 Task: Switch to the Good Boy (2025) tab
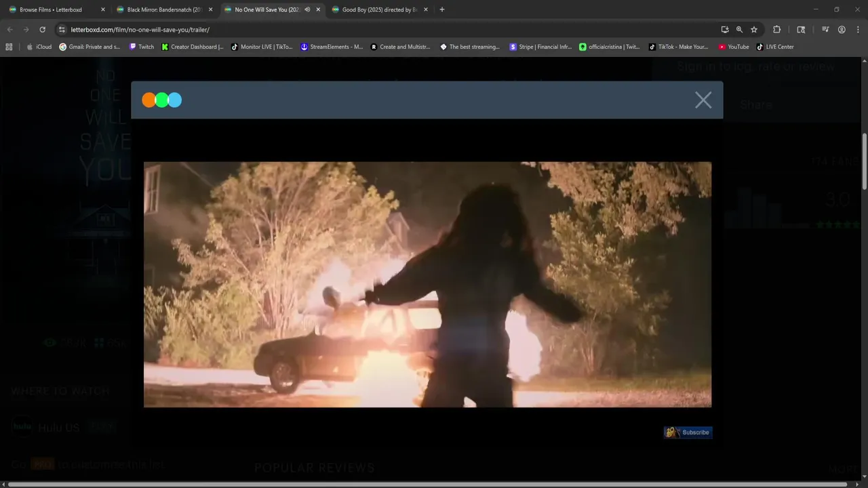coord(379,9)
